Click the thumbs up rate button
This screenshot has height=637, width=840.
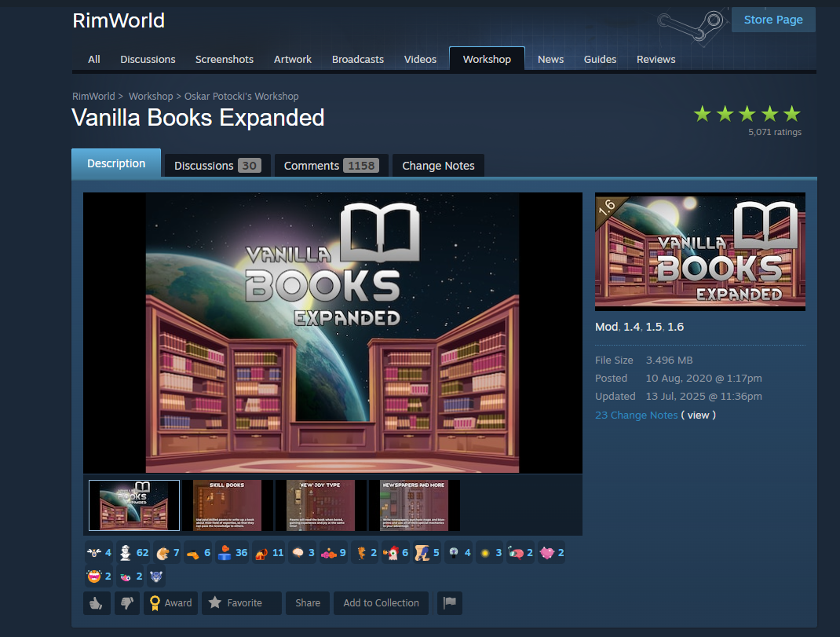click(x=97, y=603)
